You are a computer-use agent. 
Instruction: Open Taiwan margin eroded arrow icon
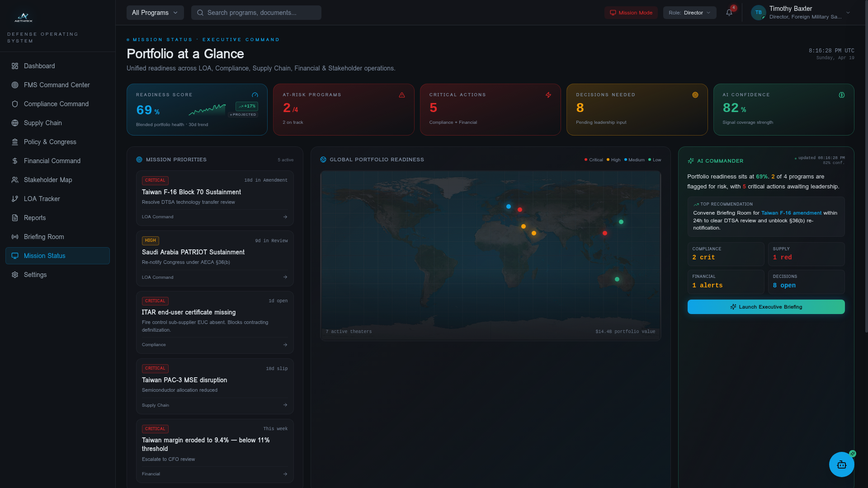pos(285,474)
